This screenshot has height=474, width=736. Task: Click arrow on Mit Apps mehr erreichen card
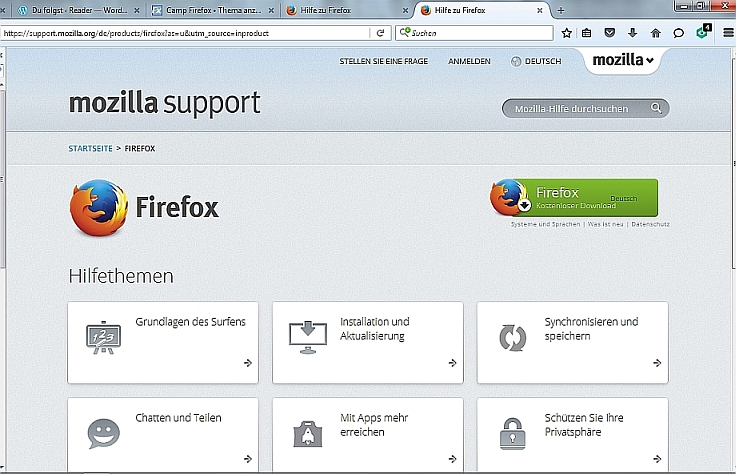452,459
